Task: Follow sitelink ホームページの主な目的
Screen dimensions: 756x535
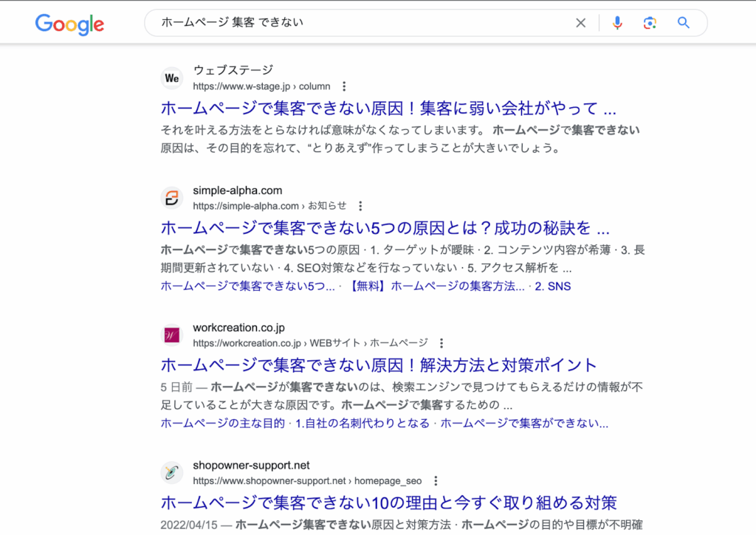Action: (x=223, y=423)
